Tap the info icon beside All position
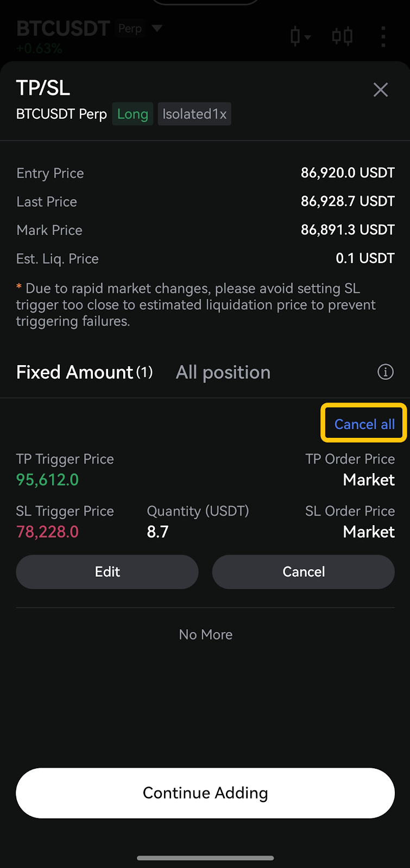The image size is (410, 868). pyautogui.click(x=386, y=372)
